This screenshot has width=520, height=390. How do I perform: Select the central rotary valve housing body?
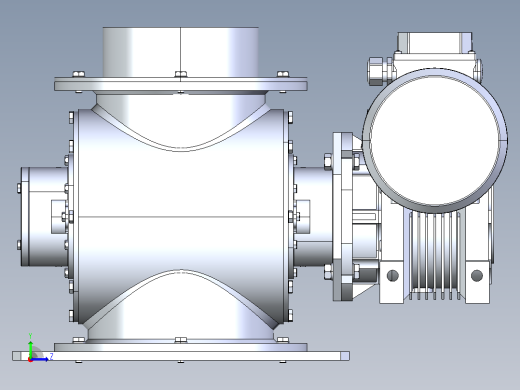pyautogui.click(x=180, y=217)
